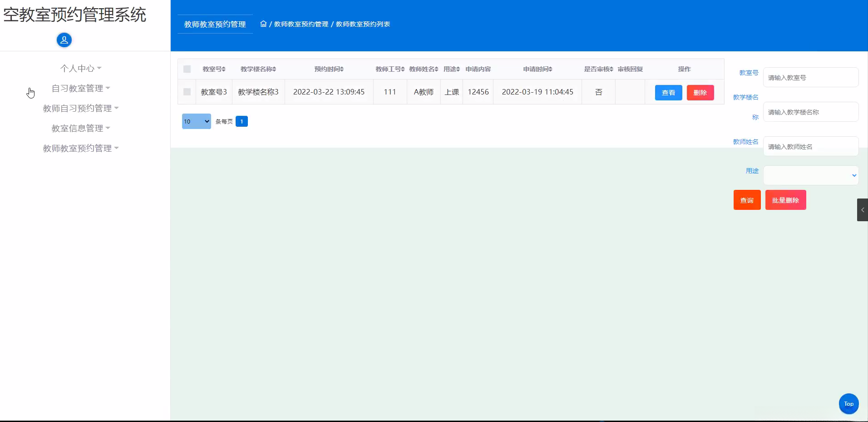Image resolution: width=868 pixels, height=422 pixels.
Task: Expand the 教室信息管理 menu
Action: [x=81, y=128]
